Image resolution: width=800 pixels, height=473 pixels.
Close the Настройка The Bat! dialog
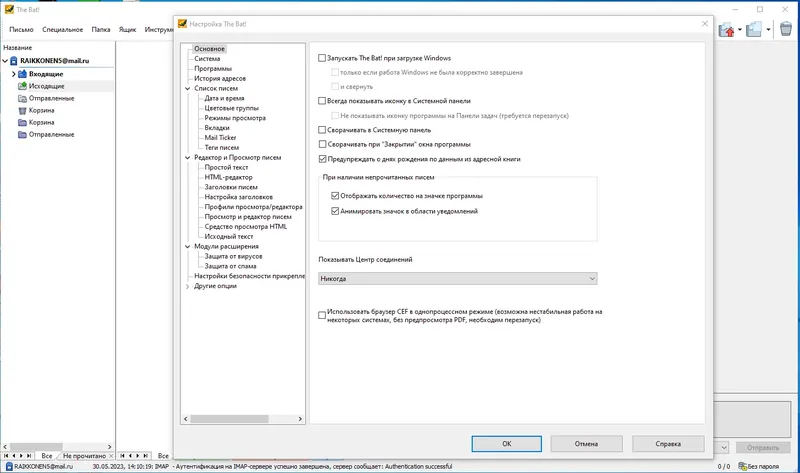(x=705, y=23)
